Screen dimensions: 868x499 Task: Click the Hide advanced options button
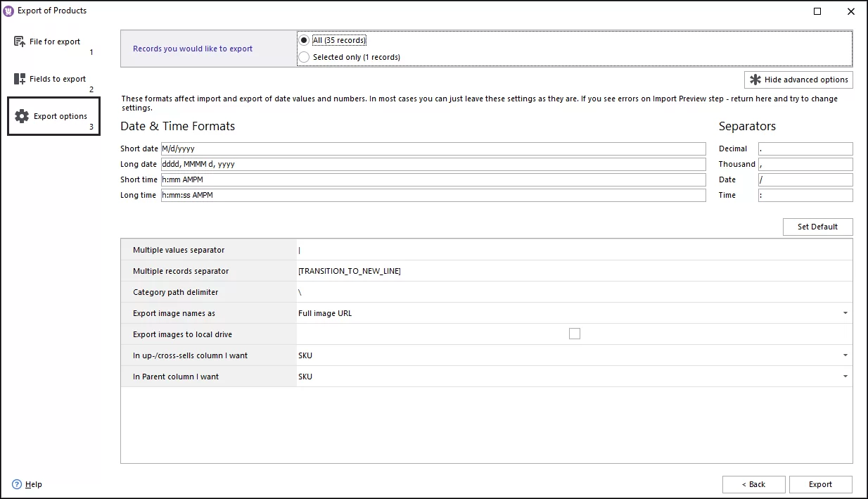click(x=798, y=80)
